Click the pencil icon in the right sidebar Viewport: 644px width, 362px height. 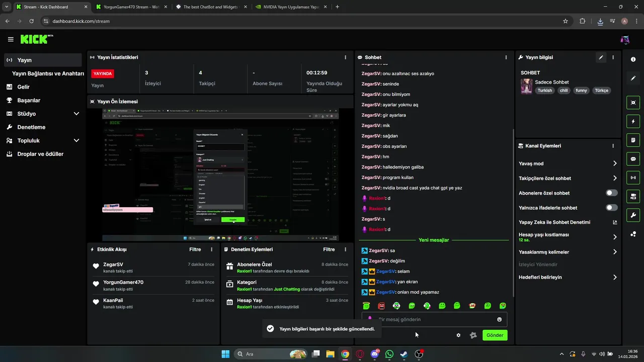[633, 78]
